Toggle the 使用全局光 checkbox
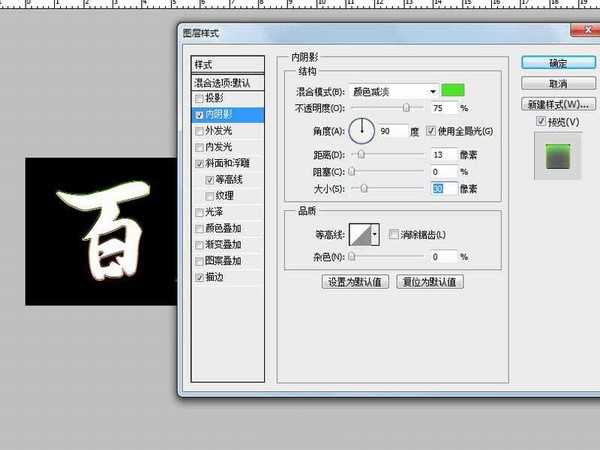Viewport: 600px width, 450px height. pos(431,131)
